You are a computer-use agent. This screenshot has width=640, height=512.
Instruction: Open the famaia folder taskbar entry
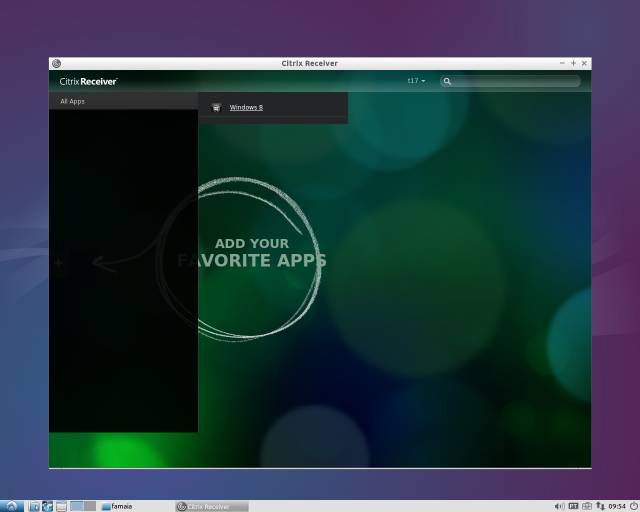point(117,506)
